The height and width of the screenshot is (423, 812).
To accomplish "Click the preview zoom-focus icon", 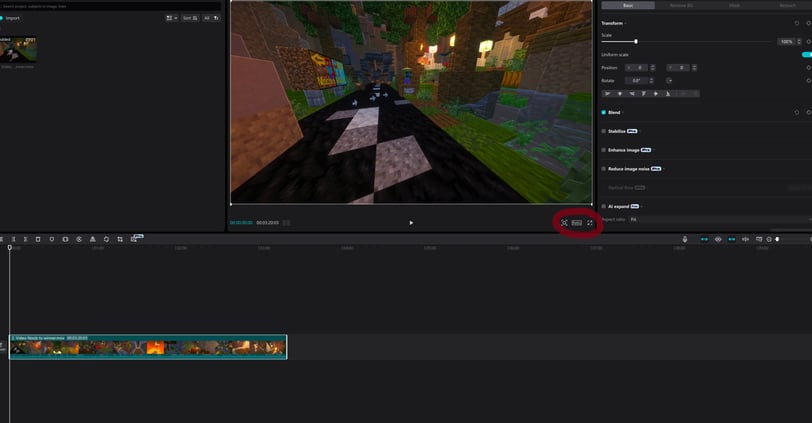I will [564, 223].
